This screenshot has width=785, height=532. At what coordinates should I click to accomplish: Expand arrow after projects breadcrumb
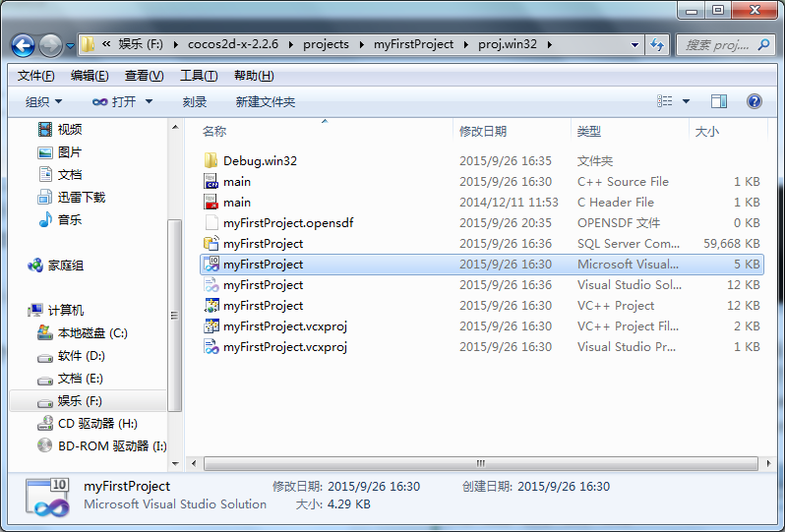(x=361, y=44)
